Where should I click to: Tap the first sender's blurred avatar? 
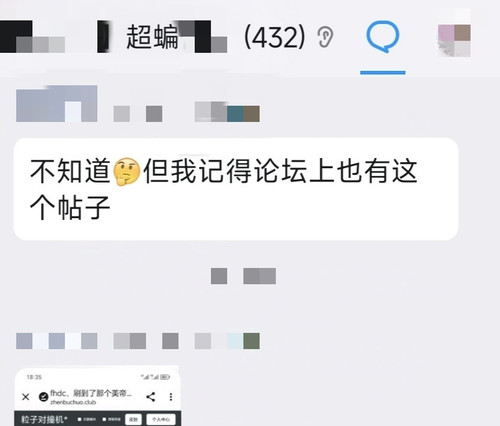click(x=57, y=103)
